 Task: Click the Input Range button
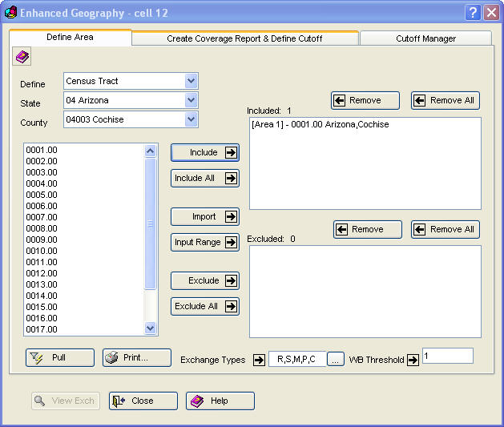point(205,242)
